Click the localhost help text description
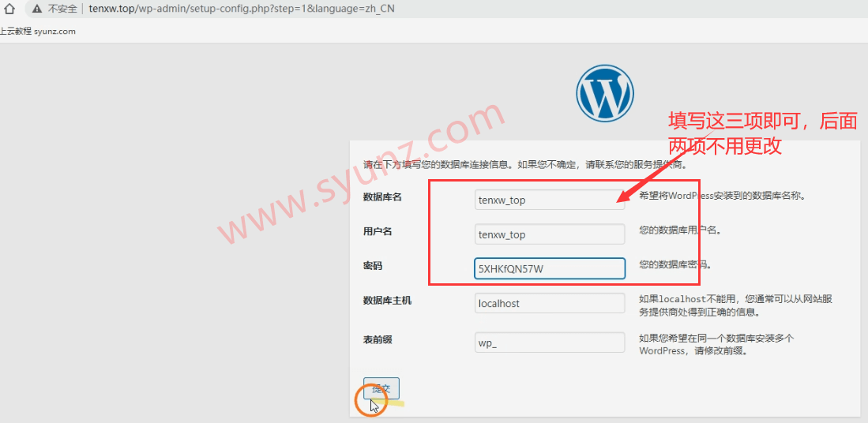 click(736, 305)
